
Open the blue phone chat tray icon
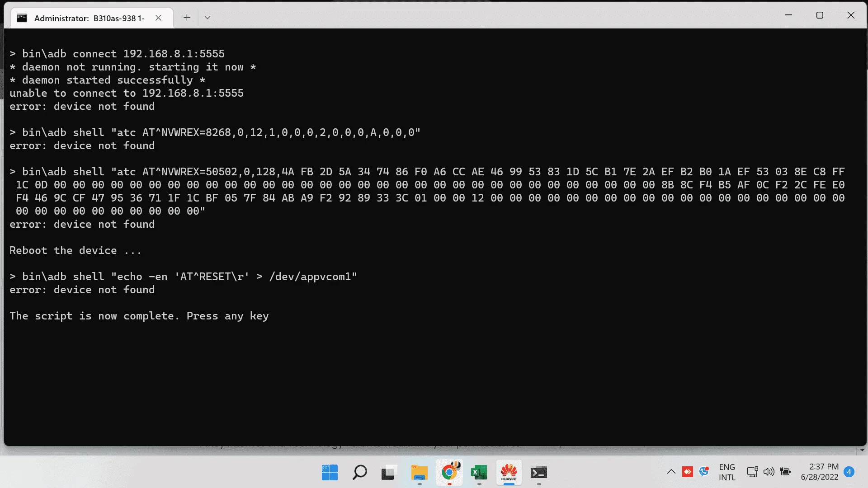[704, 472]
